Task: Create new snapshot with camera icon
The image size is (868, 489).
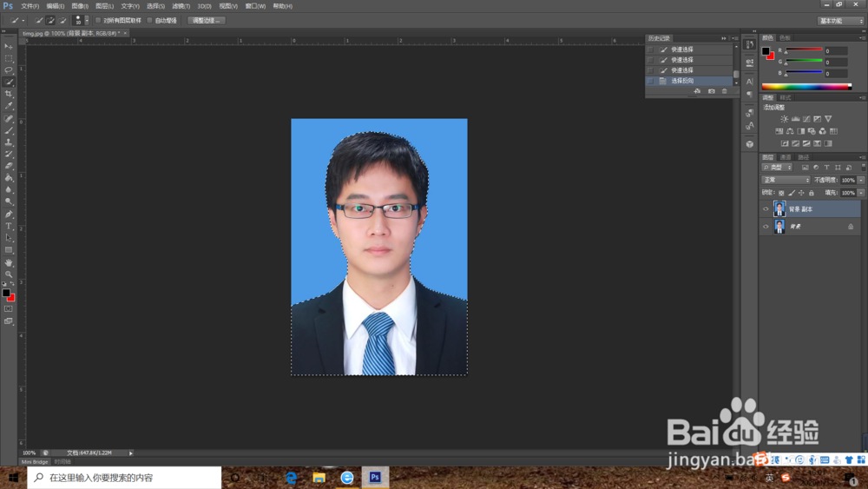Action: (x=711, y=91)
